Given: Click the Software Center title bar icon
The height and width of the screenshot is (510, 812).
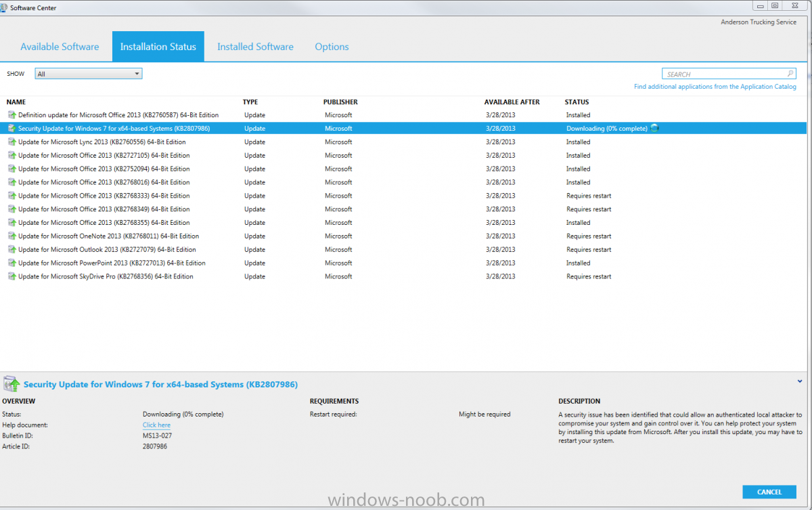Looking at the screenshot, I should click(x=5, y=8).
